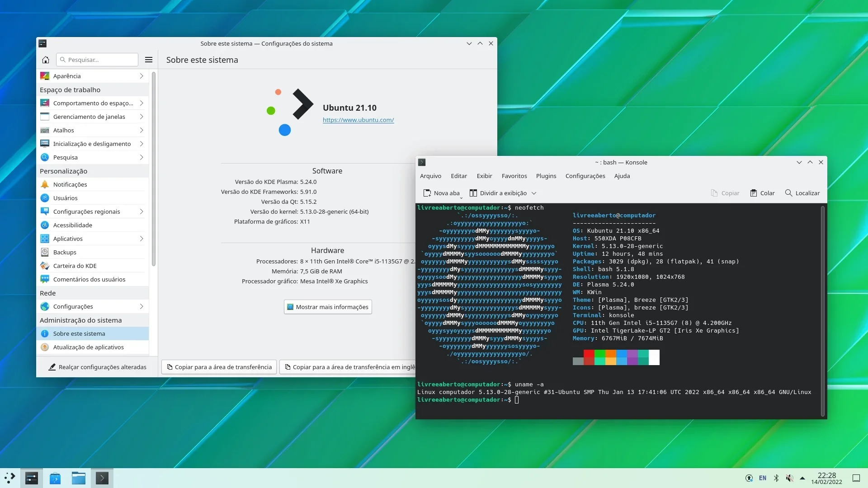Image resolution: width=868 pixels, height=488 pixels.
Task: Open the hamburger menu in System Settings
Action: [149, 60]
